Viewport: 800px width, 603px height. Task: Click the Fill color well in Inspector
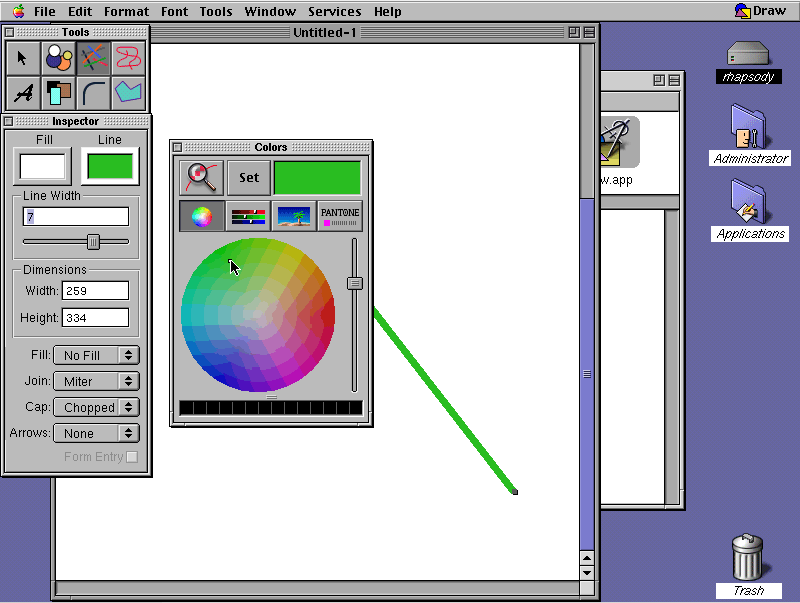point(42,166)
